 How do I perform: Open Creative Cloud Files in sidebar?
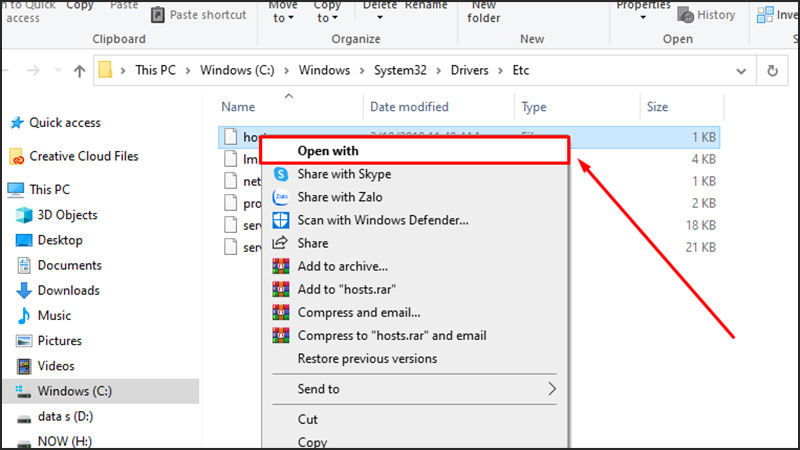tap(84, 156)
